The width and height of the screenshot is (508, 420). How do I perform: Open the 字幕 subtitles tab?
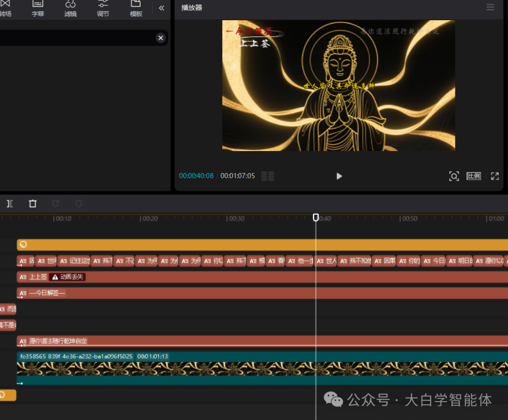38,9
